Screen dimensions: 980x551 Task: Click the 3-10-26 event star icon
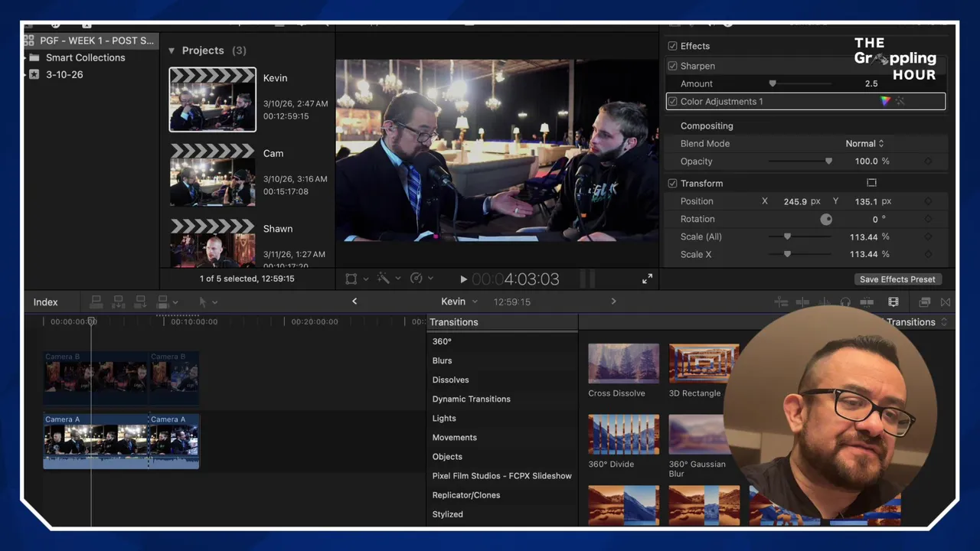[34, 74]
